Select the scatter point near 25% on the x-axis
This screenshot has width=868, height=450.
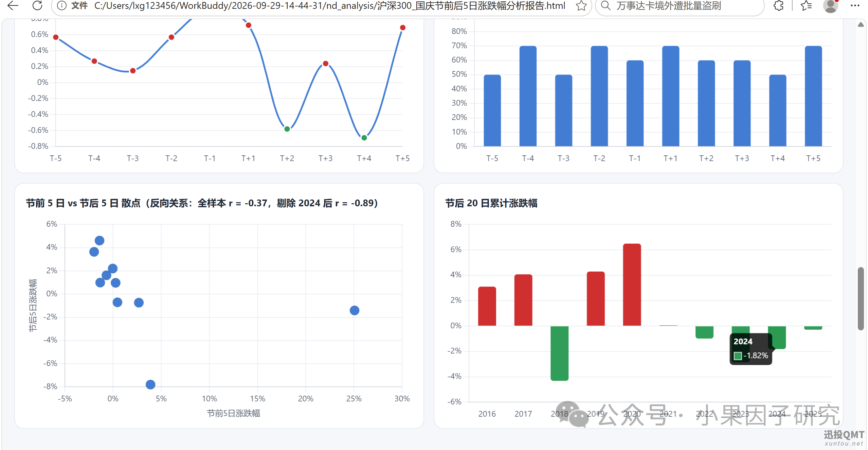[355, 310]
